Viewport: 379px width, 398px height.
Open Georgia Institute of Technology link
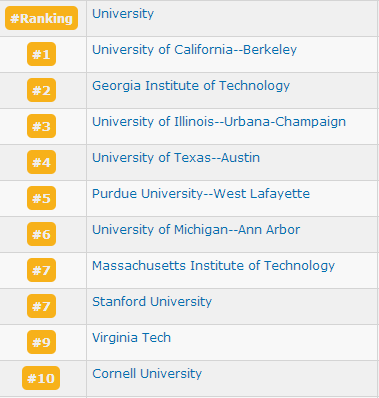pos(191,86)
